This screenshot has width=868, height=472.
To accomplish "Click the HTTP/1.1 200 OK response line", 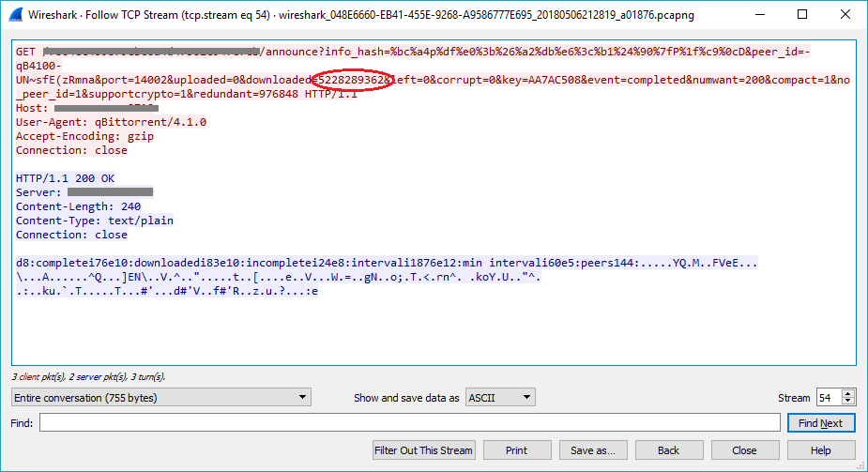I will coord(65,178).
